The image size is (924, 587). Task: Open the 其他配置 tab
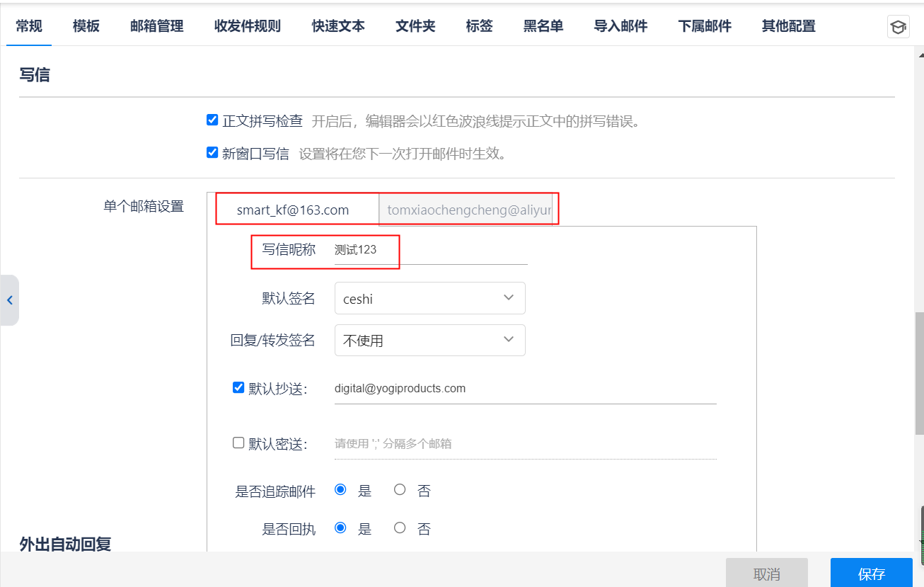click(789, 26)
